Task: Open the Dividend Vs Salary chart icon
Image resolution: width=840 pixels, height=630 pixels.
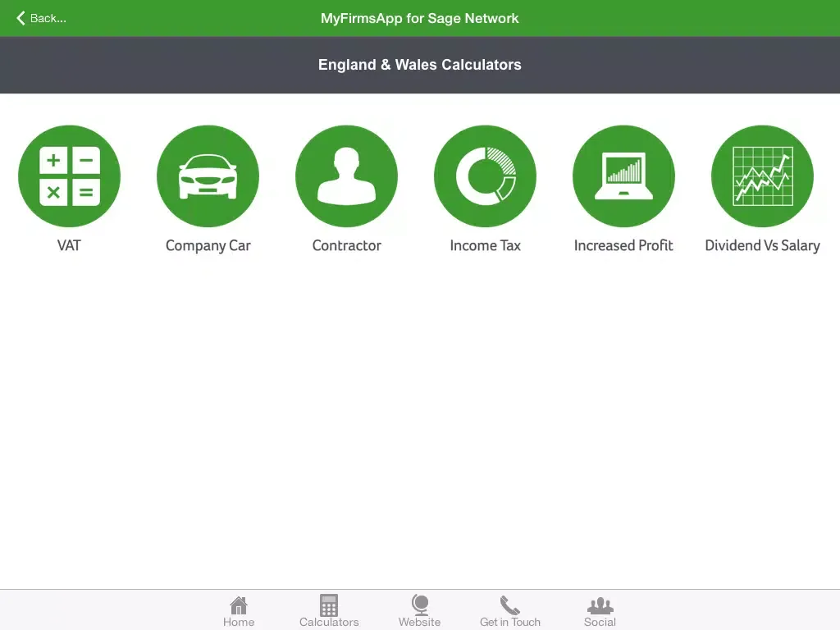Action: [762, 176]
